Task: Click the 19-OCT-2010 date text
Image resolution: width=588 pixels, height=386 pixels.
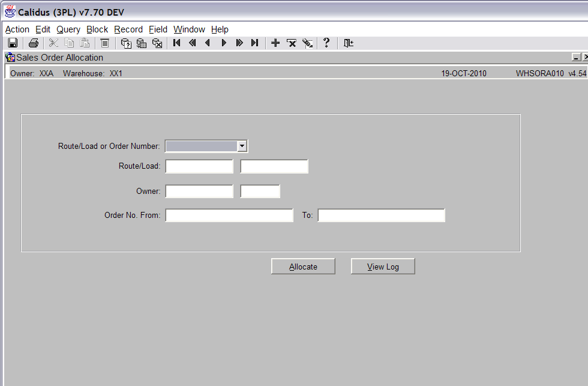Action: (463, 73)
